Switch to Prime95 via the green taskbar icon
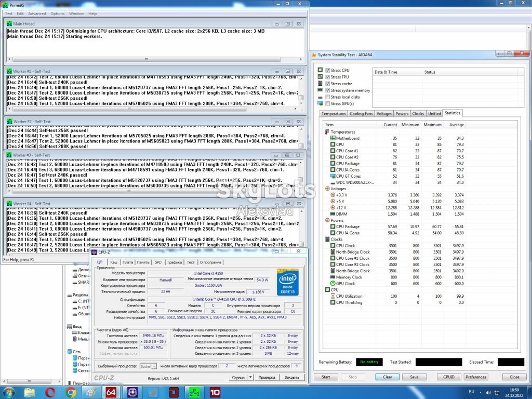The image size is (532, 399). coord(194,393)
